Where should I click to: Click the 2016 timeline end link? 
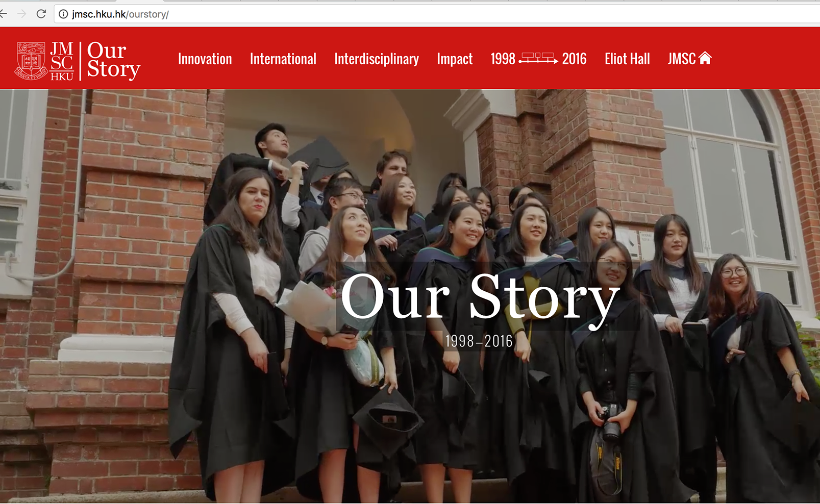(x=574, y=59)
